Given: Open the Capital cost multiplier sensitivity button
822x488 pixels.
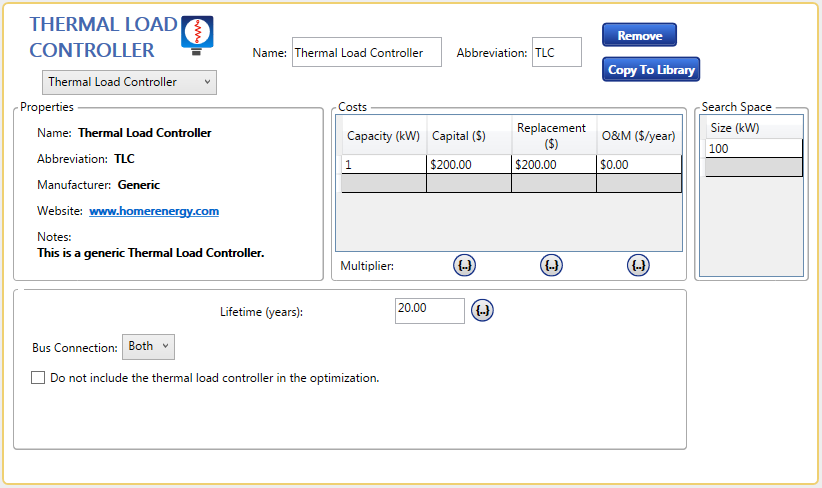Looking at the screenshot, I should click(465, 265).
